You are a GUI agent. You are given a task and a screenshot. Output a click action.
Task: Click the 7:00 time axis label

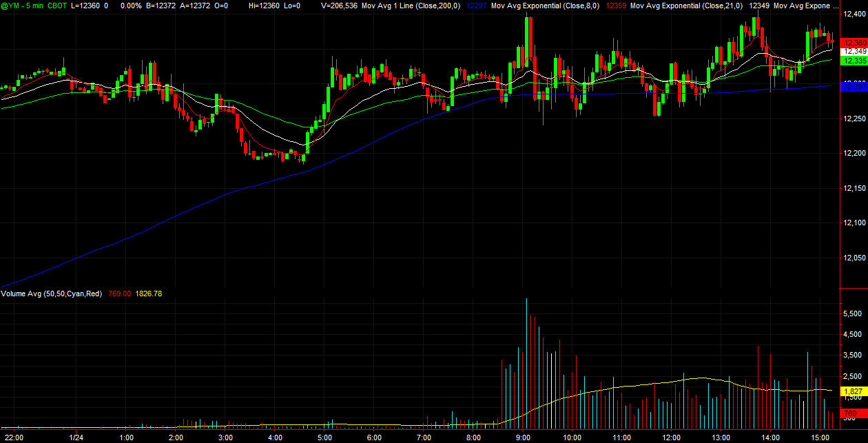coord(424,437)
